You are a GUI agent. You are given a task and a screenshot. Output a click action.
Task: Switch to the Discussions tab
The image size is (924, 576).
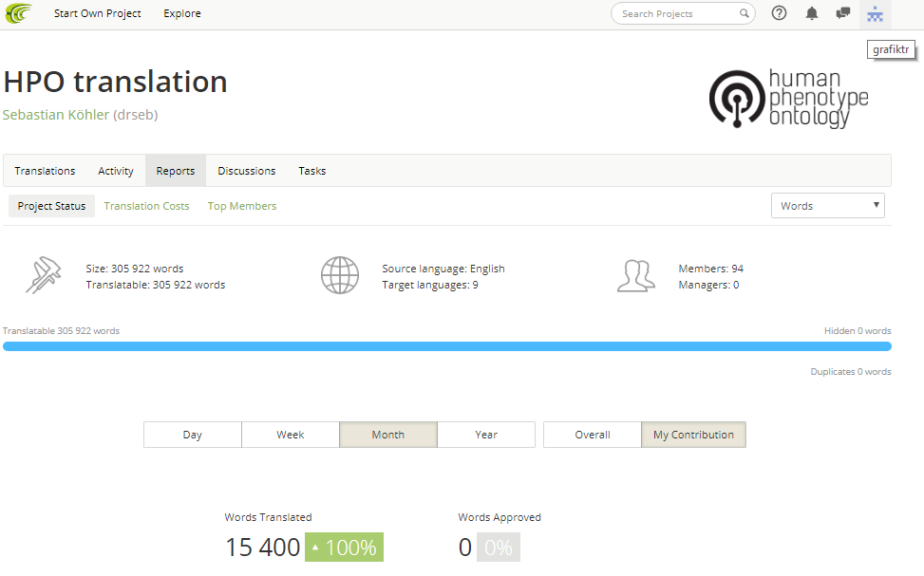click(246, 171)
